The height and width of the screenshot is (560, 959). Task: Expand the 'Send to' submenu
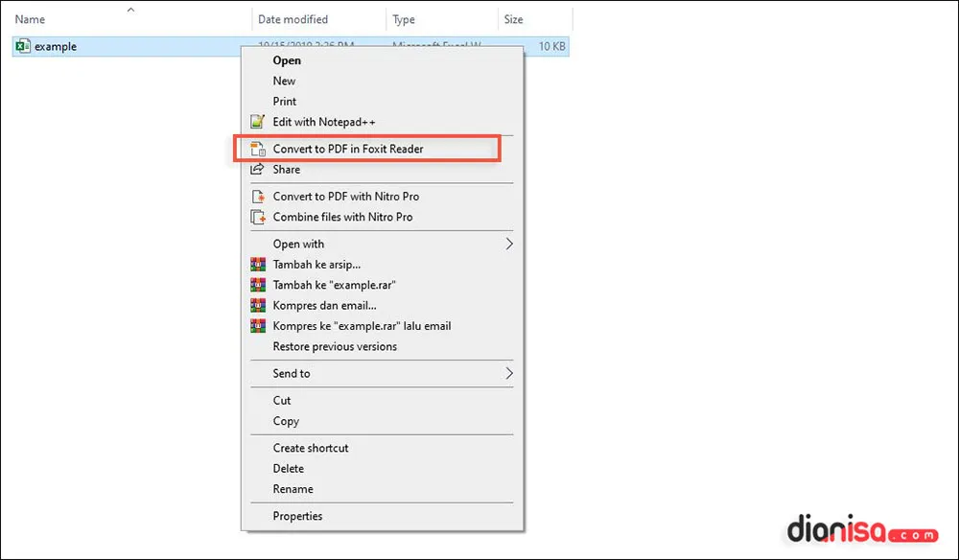(x=508, y=373)
